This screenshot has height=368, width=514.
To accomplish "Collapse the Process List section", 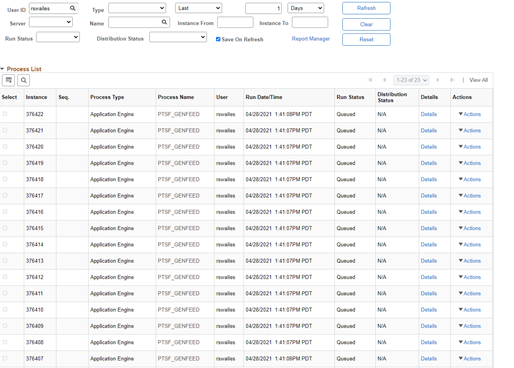I will (2, 69).
